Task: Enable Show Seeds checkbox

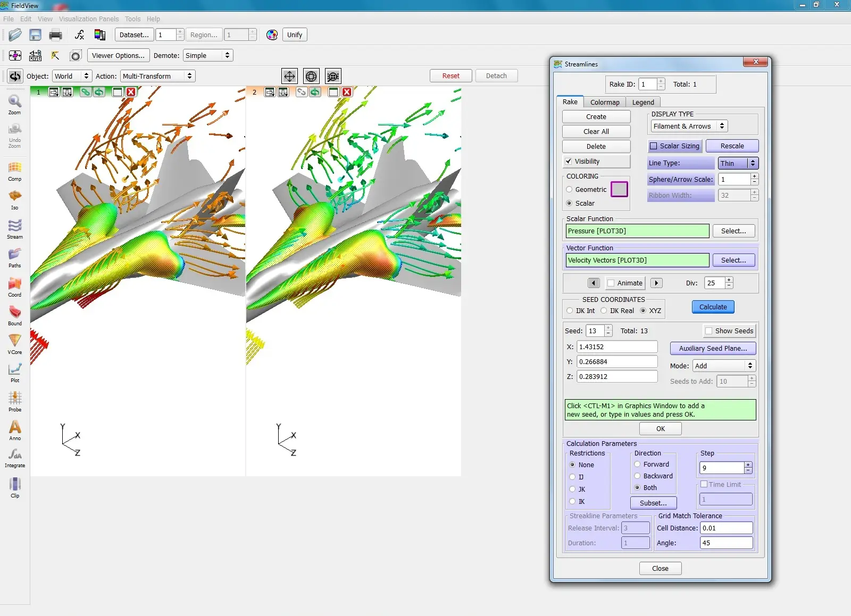Action: [x=708, y=331]
